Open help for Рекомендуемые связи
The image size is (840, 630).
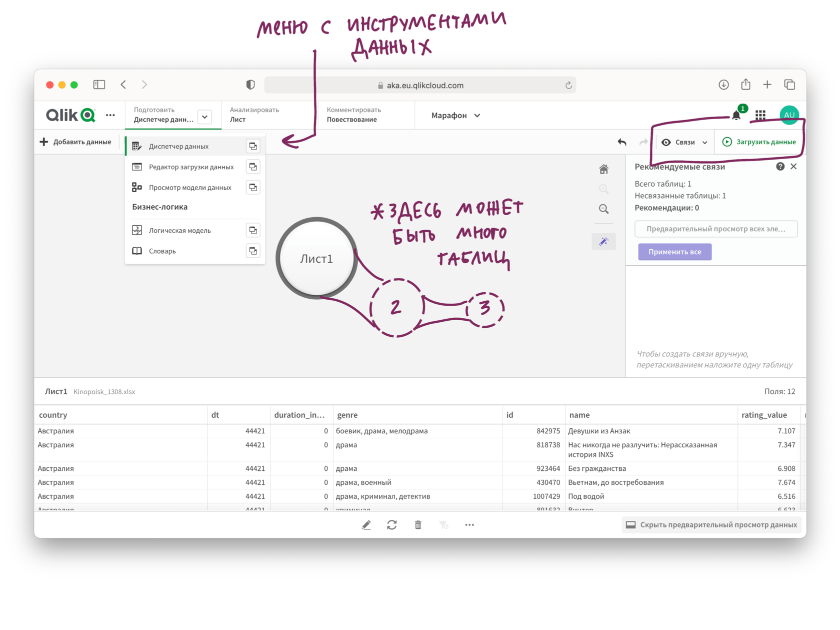780,167
